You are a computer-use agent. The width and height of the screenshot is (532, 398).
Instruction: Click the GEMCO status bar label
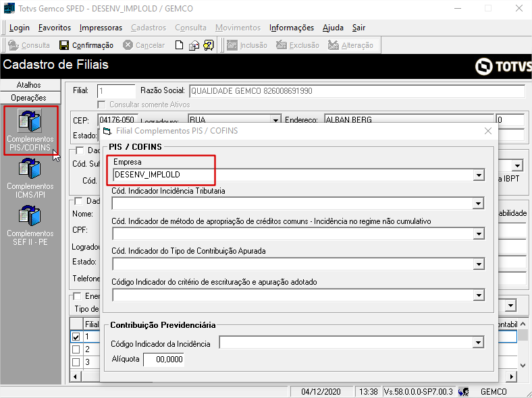coord(494,392)
